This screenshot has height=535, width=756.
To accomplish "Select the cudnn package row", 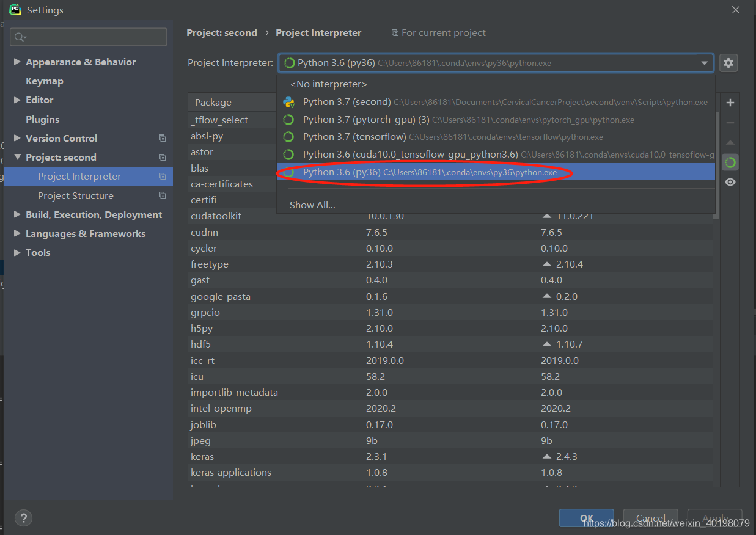I will click(450, 233).
